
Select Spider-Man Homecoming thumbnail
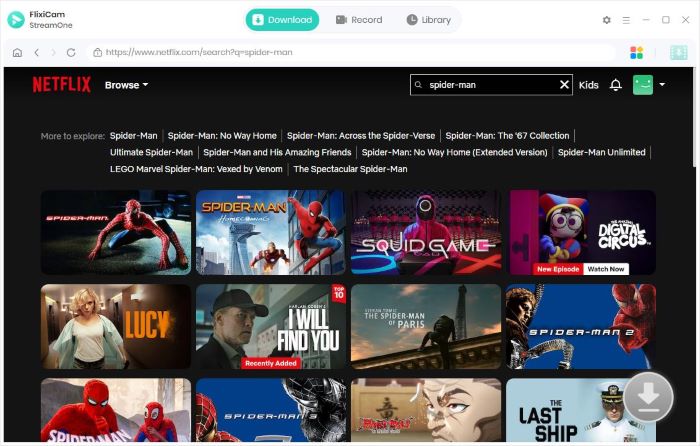271,232
